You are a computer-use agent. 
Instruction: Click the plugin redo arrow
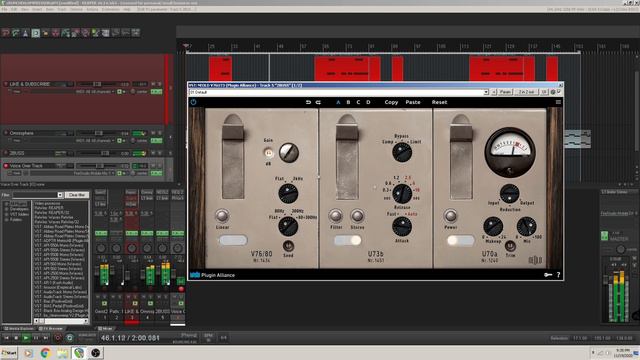(x=318, y=102)
